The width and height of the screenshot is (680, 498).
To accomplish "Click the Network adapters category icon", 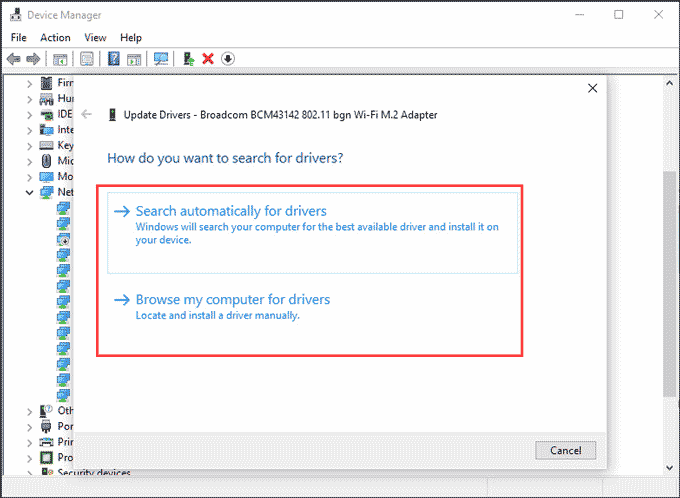I will (x=46, y=192).
